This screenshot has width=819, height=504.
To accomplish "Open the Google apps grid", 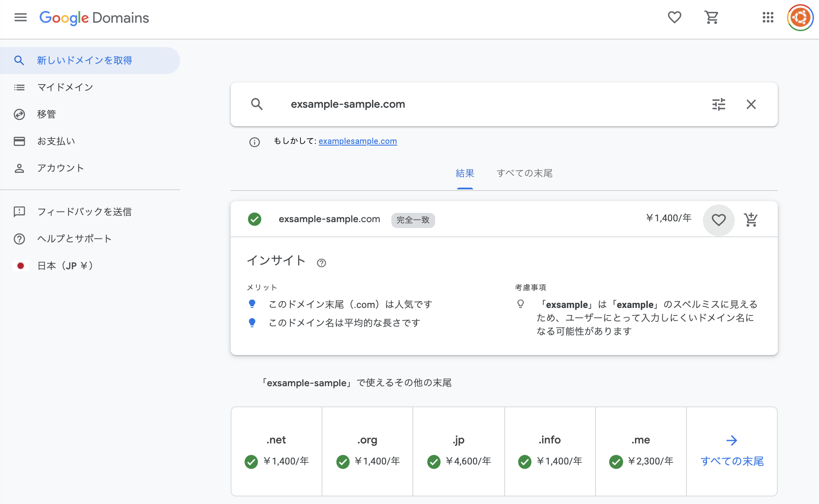I will pyautogui.click(x=768, y=17).
